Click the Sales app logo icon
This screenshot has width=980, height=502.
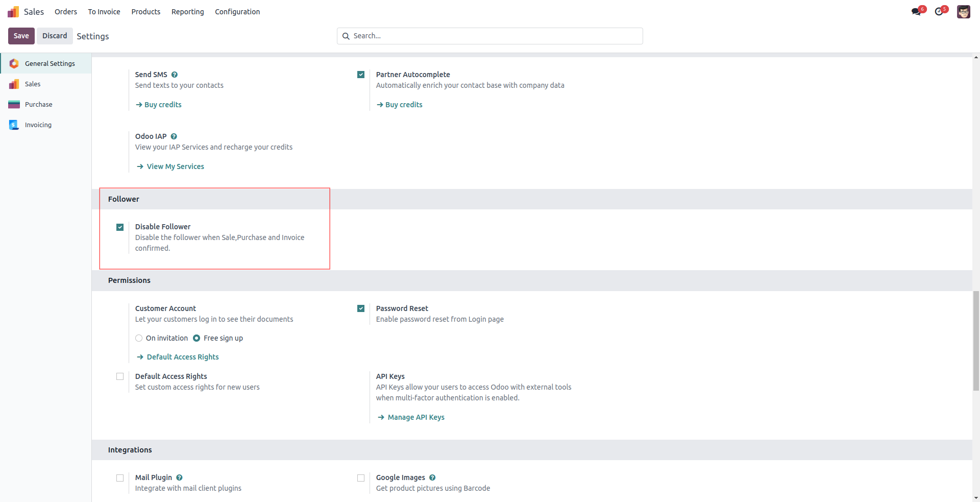(13, 12)
